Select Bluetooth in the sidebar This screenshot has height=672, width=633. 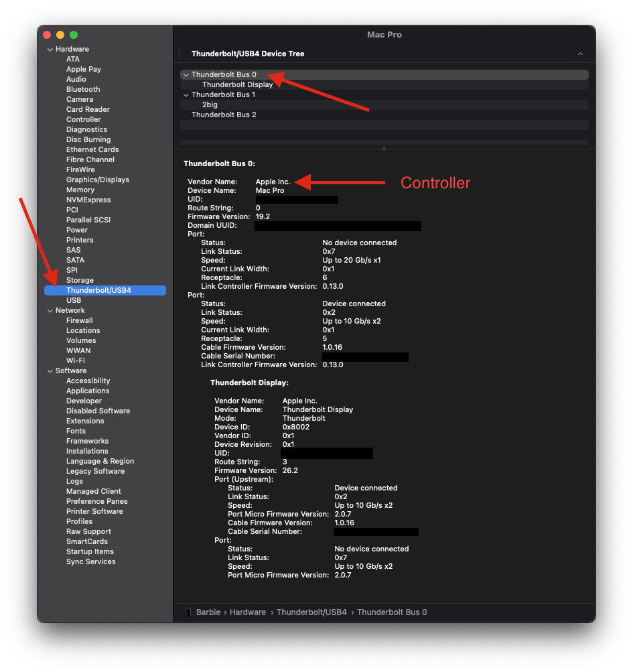(83, 89)
